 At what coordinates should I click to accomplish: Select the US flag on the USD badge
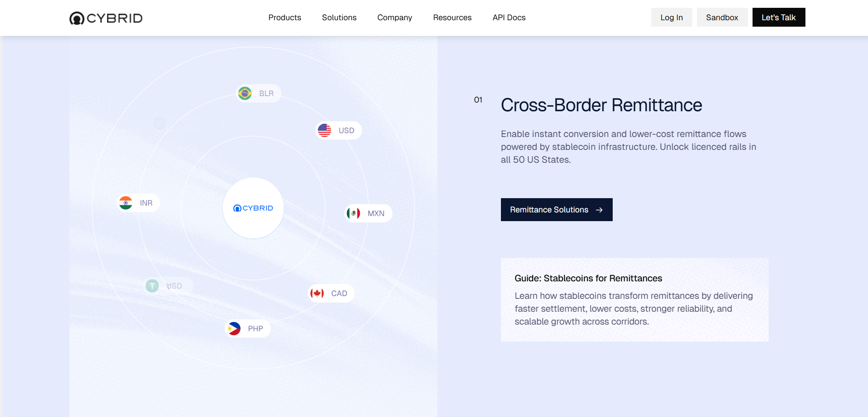click(325, 130)
